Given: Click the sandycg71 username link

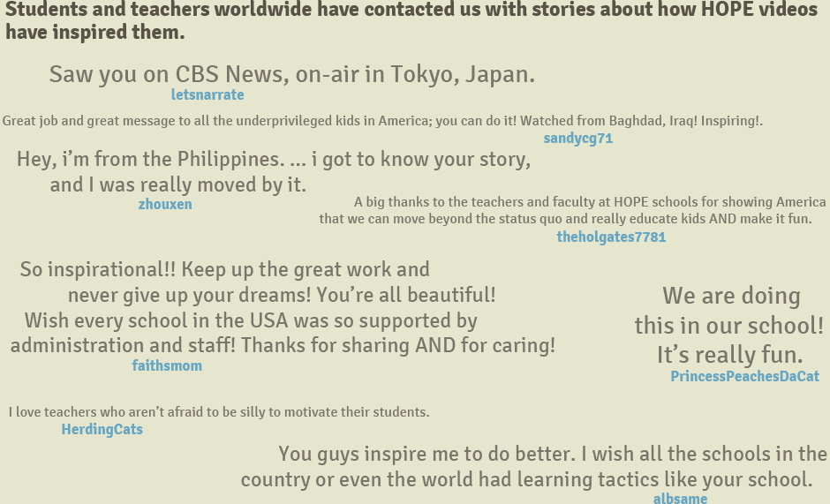Looking at the screenshot, I should point(577,139).
